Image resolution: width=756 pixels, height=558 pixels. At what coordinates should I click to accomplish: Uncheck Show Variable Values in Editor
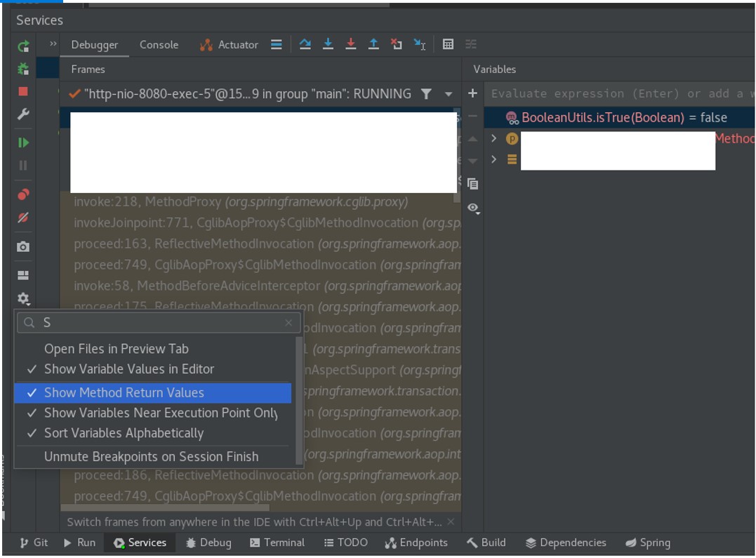coord(153,369)
